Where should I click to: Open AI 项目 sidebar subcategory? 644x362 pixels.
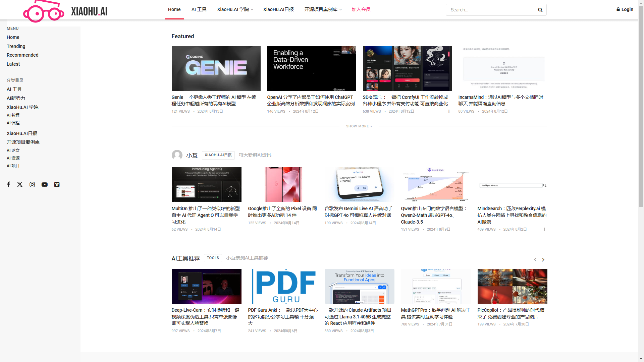[x=13, y=166]
